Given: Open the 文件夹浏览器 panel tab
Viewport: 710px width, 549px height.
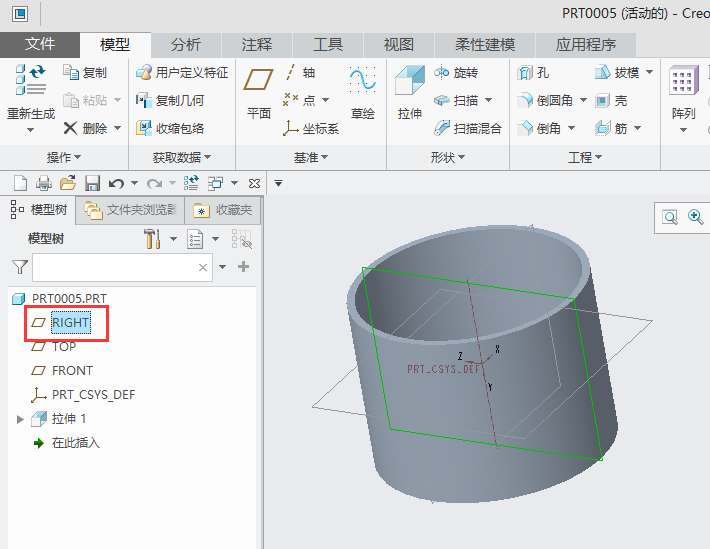Looking at the screenshot, I should click(x=131, y=210).
